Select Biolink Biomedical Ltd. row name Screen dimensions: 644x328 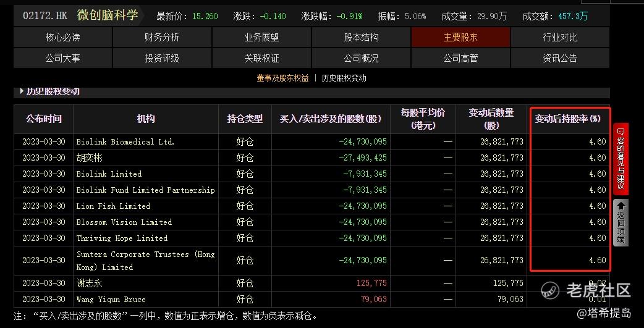pos(125,141)
